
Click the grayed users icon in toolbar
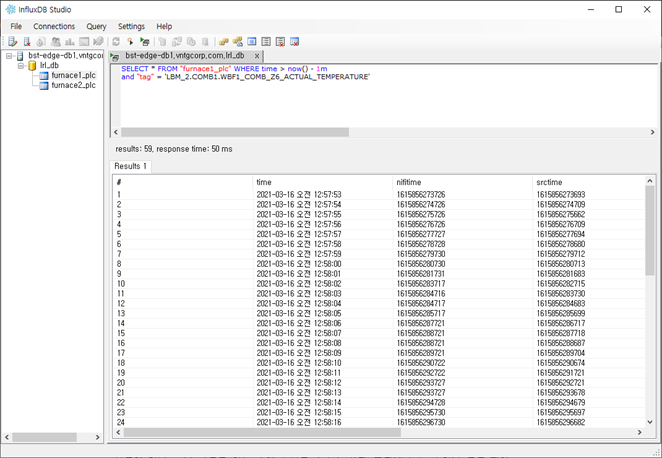tap(55, 41)
